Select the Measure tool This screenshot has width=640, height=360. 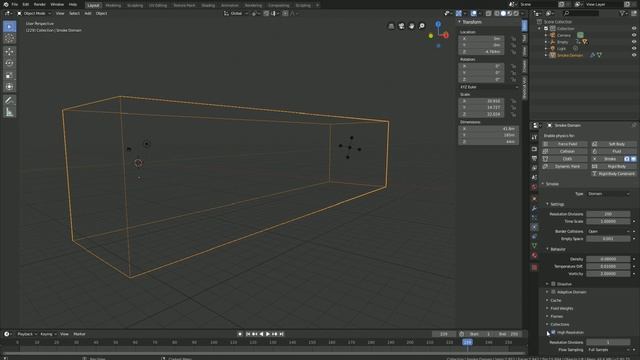pos(9,112)
